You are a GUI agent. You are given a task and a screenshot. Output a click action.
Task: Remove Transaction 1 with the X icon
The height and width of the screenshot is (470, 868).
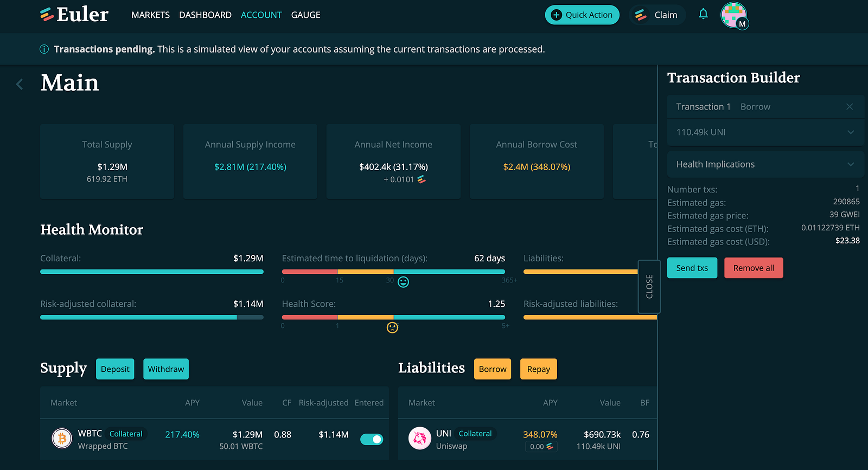click(850, 107)
